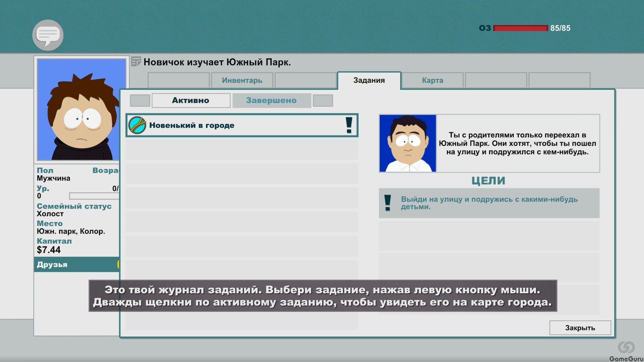Click the Закрыть button
Viewport: 644px width, 362px height.
point(580,328)
